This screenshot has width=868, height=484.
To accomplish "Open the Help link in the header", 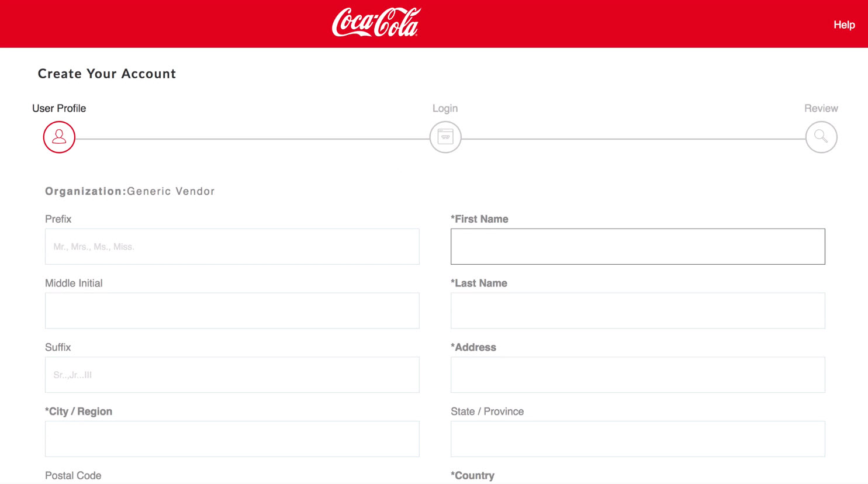I will pos(844,25).
